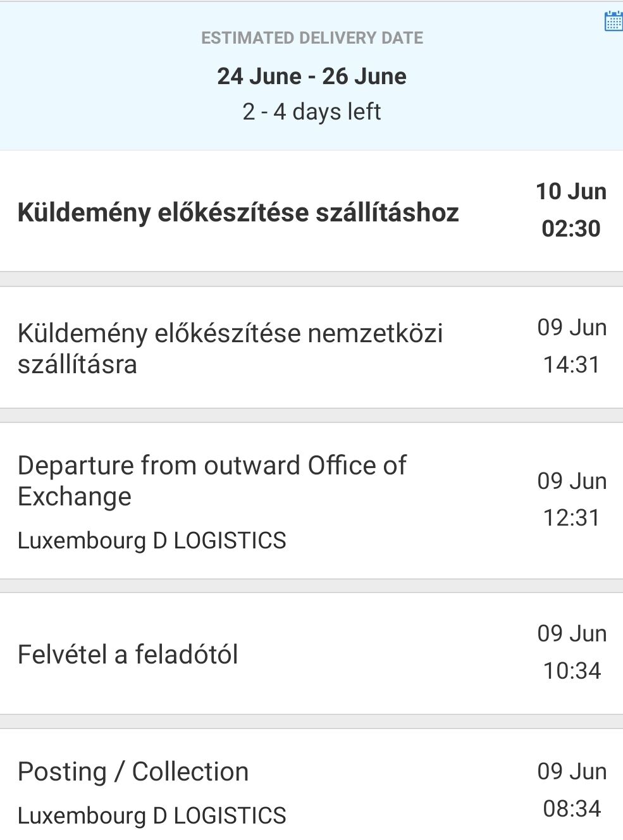The image size is (623, 840).
Task: Tap the 'ESTIMATED DELIVERY DATE' heading
Action: click(x=312, y=38)
